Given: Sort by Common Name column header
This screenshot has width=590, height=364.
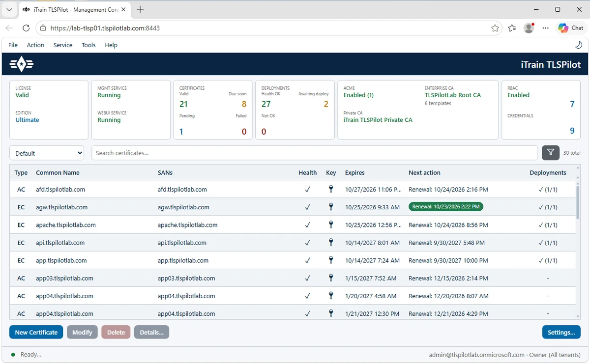Looking at the screenshot, I should pos(58,172).
